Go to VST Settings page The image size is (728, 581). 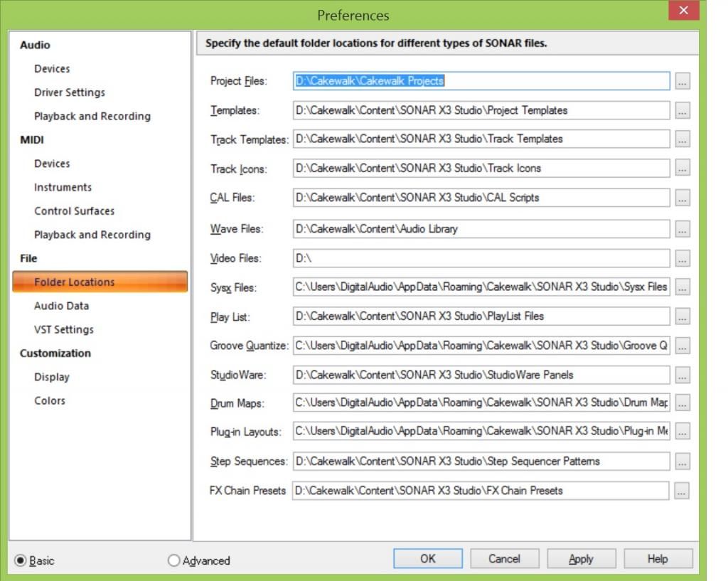[63, 329]
